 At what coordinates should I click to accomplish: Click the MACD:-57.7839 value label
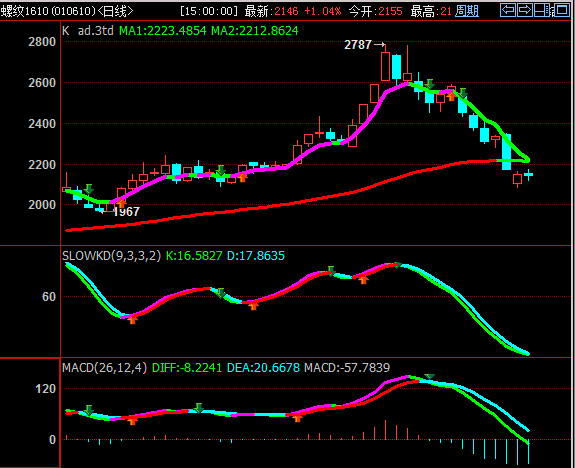347,368
